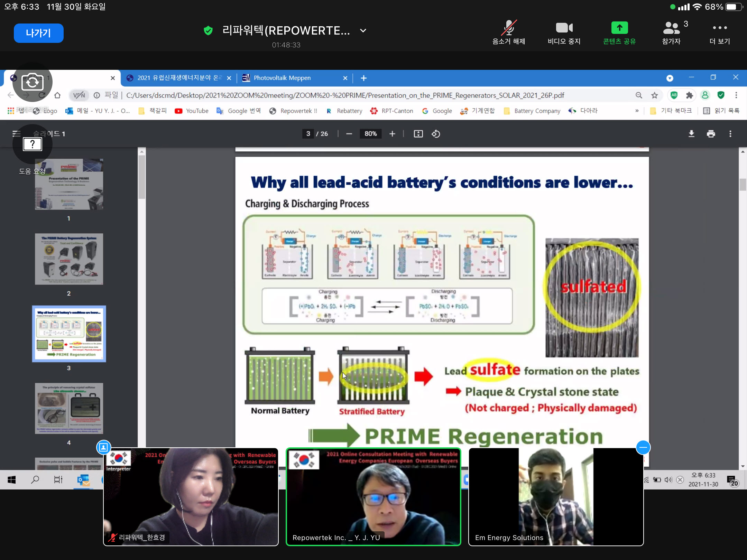Image resolution: width=747 pixels, height=560 pixels.
Task: Select the Repowertek Inc. Y. J. YU video tile
Action: [x=373, y=497]
